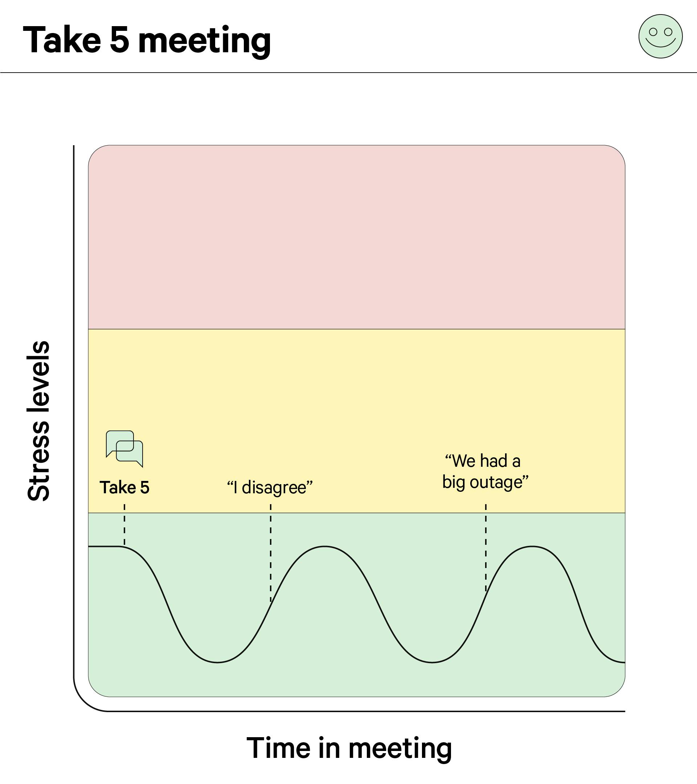Click the first trough of the stress curve
Viewport: 697px width, 784px height.
pos(217,662)
